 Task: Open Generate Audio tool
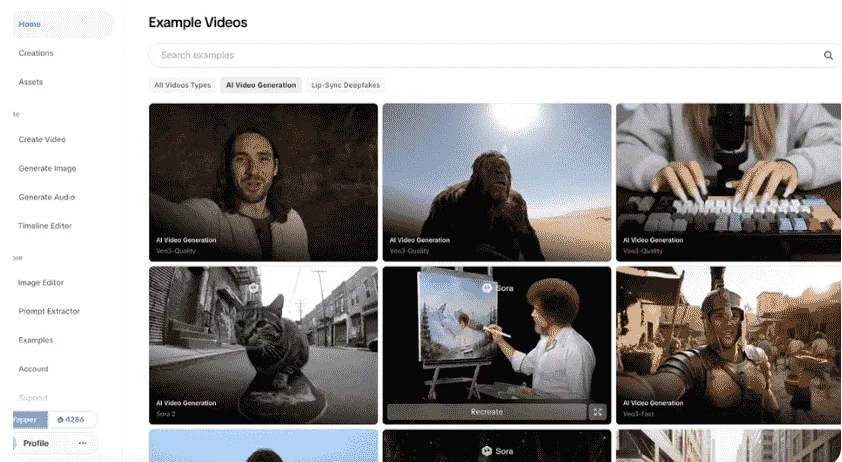47,197
